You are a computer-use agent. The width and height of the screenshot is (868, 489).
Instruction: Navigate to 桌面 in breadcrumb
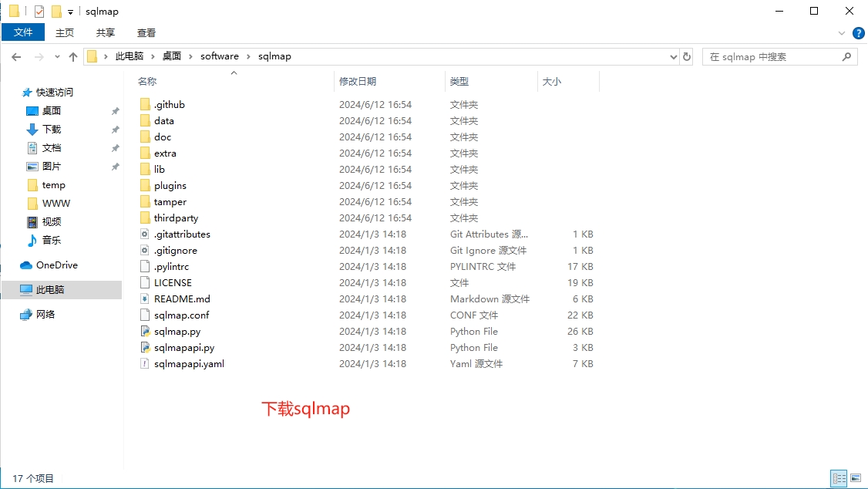click(172, 56)
